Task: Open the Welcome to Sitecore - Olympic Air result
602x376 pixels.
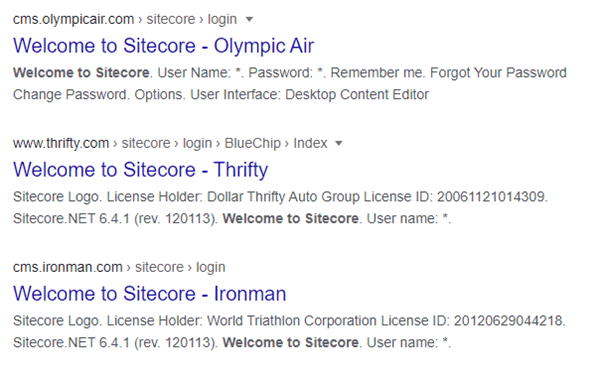Action: (164, 46)
